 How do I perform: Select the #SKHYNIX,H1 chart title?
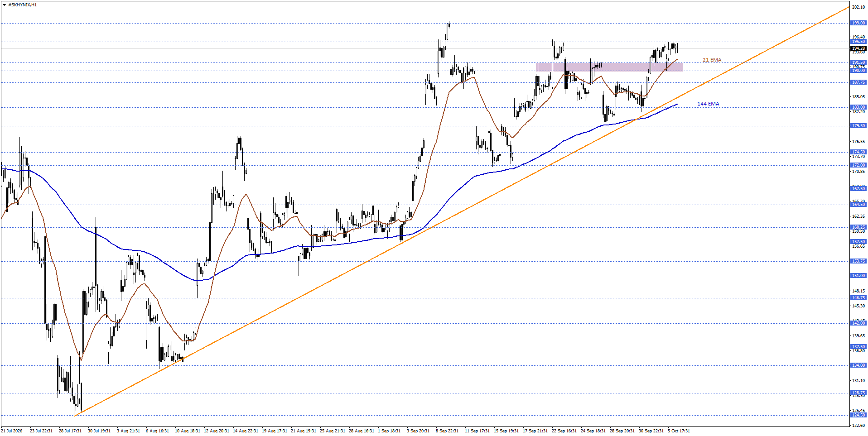[23, 5]
